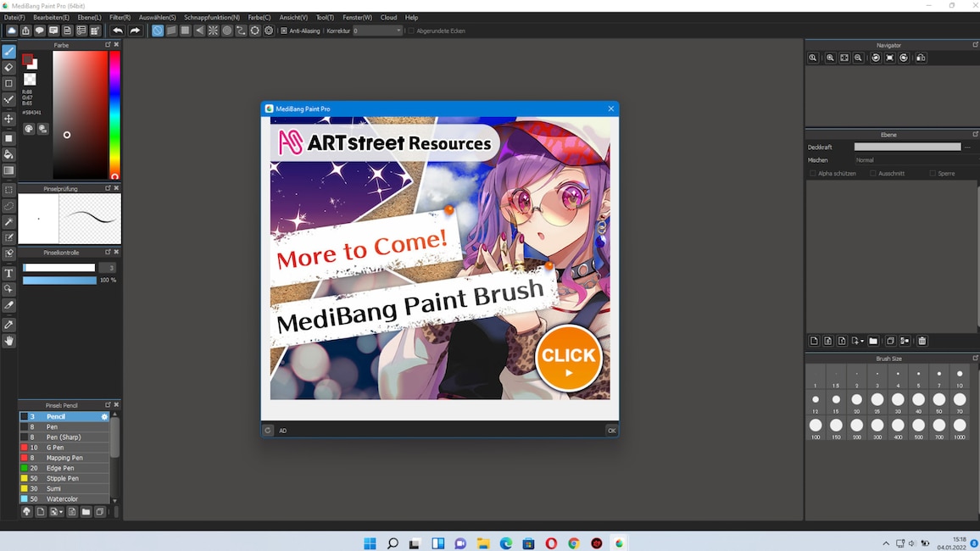Screen dimensions: 980x551
Task: Open the Ebene(L) menu
Action: (x=89, y=18)
